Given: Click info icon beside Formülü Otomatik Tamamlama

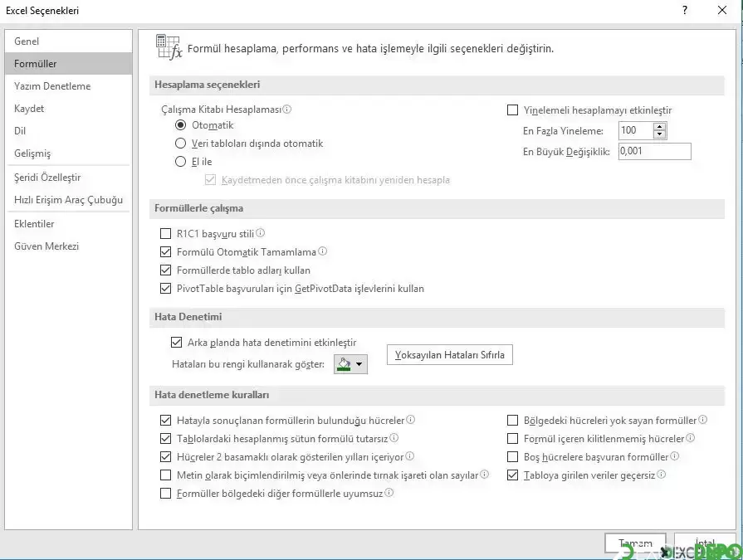Looking at the screenshot, I should click(322, 251).
